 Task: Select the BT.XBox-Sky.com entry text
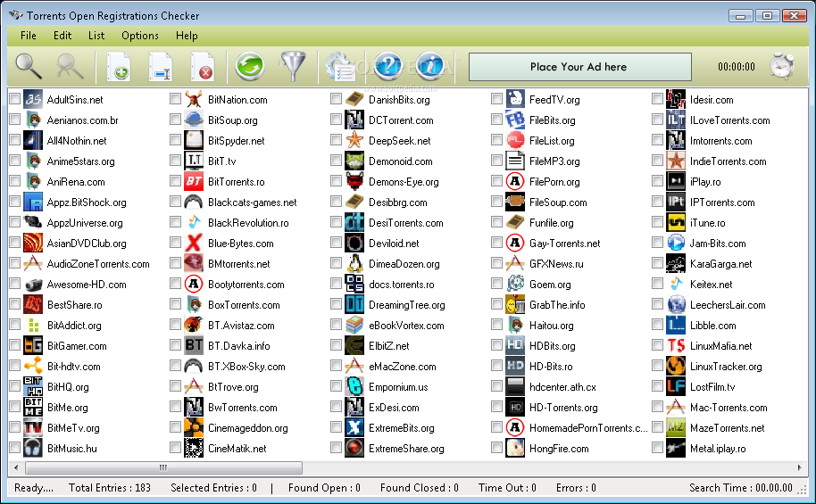246,367
